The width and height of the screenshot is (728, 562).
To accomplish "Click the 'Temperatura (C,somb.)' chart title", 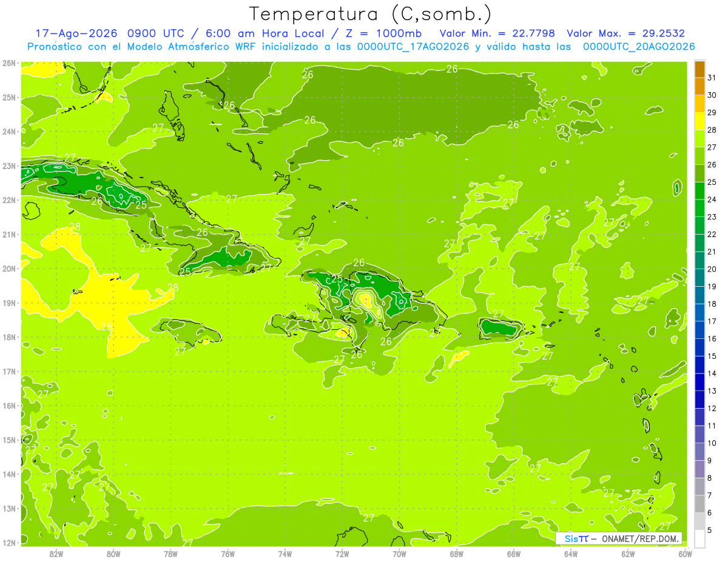I will (370, 14).
